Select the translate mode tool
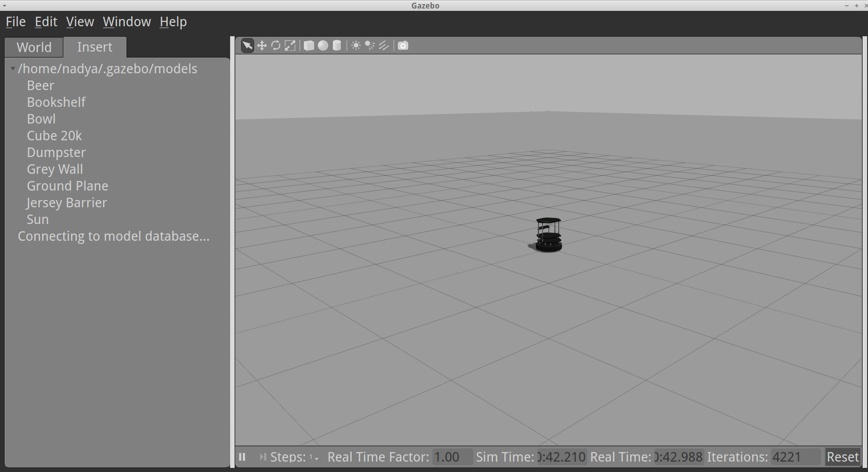868x472 pixels. (x=262, y=46)
